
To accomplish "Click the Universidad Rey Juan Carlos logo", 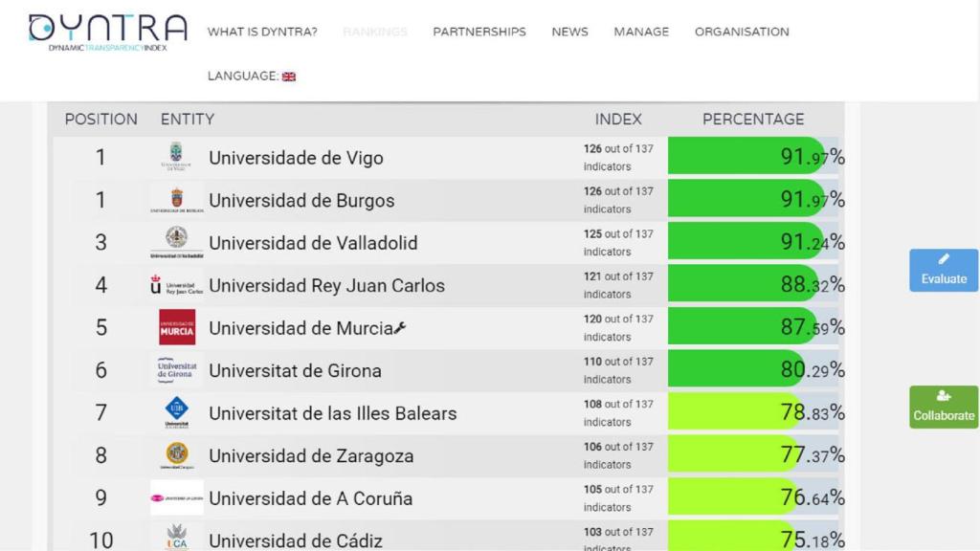I will click(x=176, y=284).
